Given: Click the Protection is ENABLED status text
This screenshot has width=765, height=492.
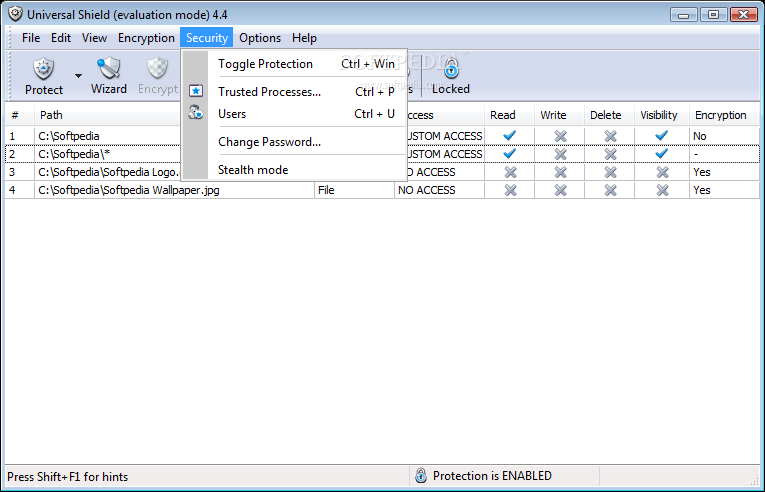Looking at the screenshot, I should 492,476.
